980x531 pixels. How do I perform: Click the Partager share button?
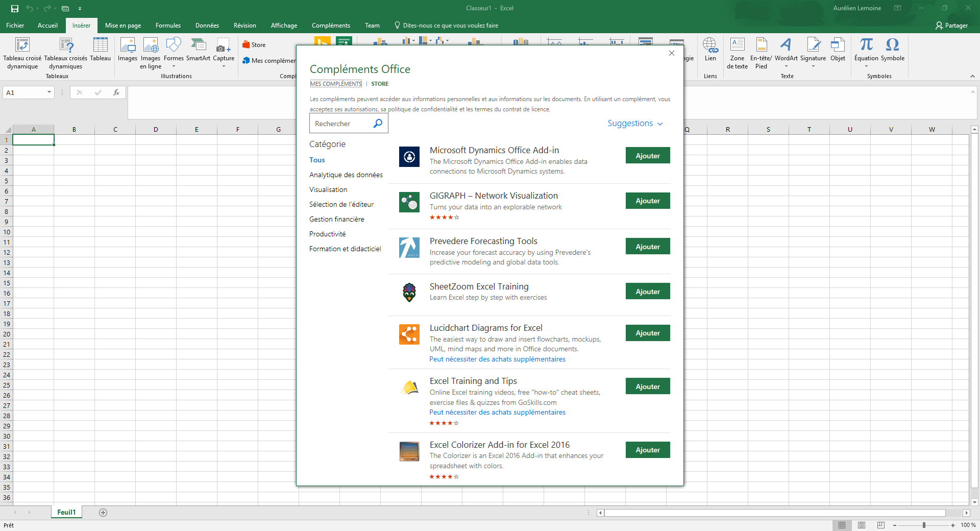[x=951, y=26]
